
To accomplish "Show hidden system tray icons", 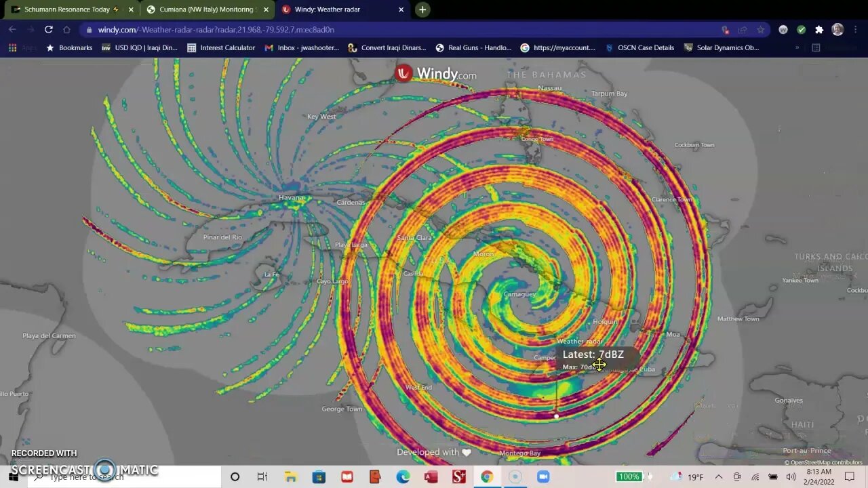I will pos(719,477).
